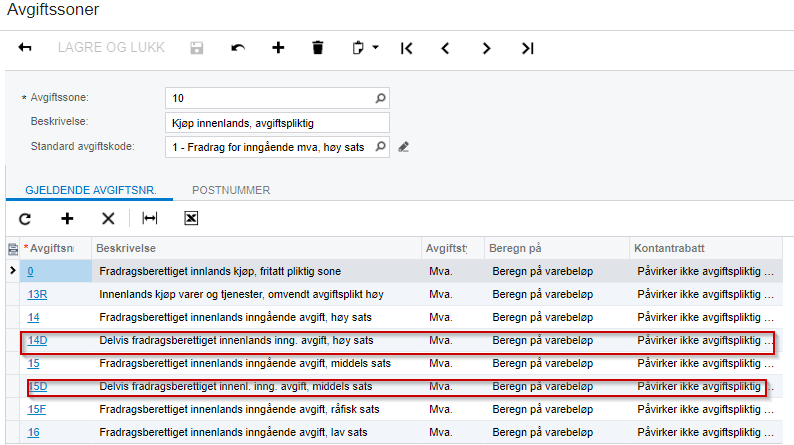Click the Beskrivelse input field
The width and height of the screenshot is (794, 445).
click(276, 122)
